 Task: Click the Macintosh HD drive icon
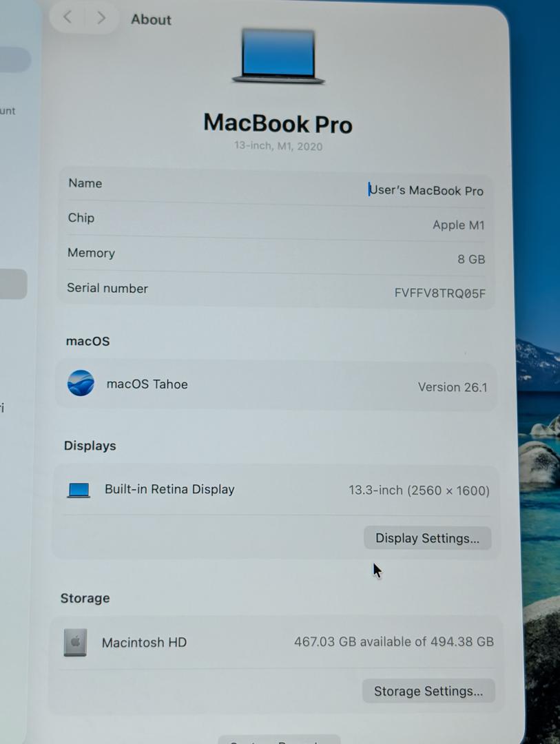tap(76, 642)
